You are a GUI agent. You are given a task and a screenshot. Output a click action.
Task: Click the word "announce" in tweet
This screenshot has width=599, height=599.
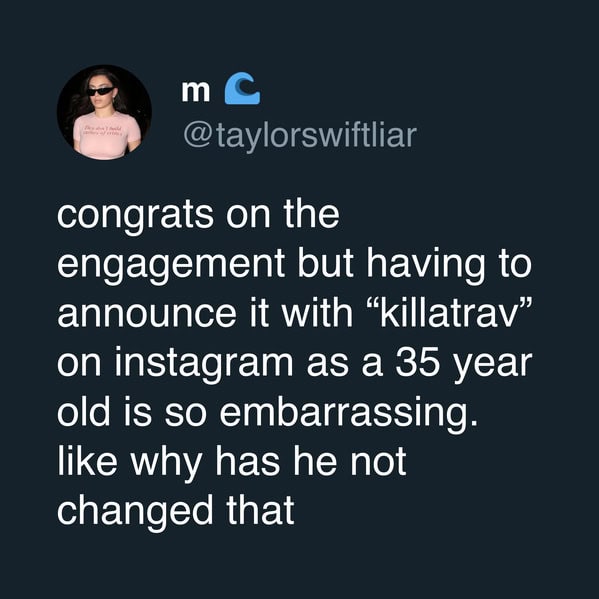click(147, 315)
